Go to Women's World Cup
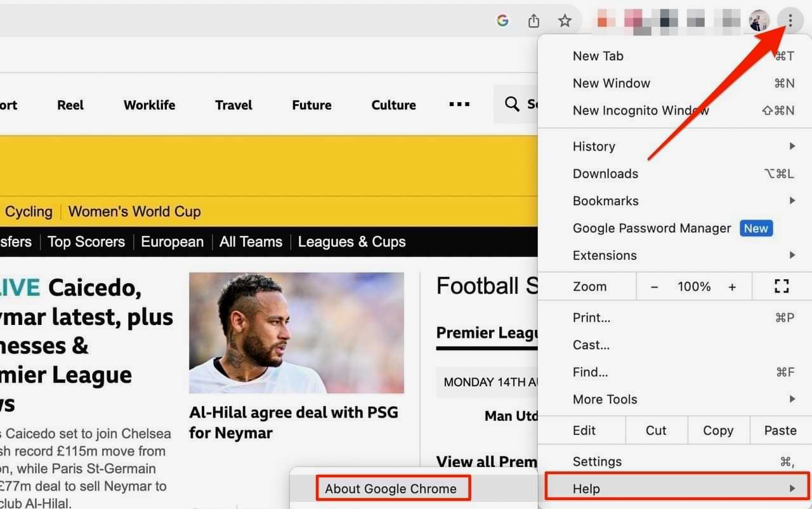The height and width of the screenshot is (509, 812). click(x=134, y=211)
